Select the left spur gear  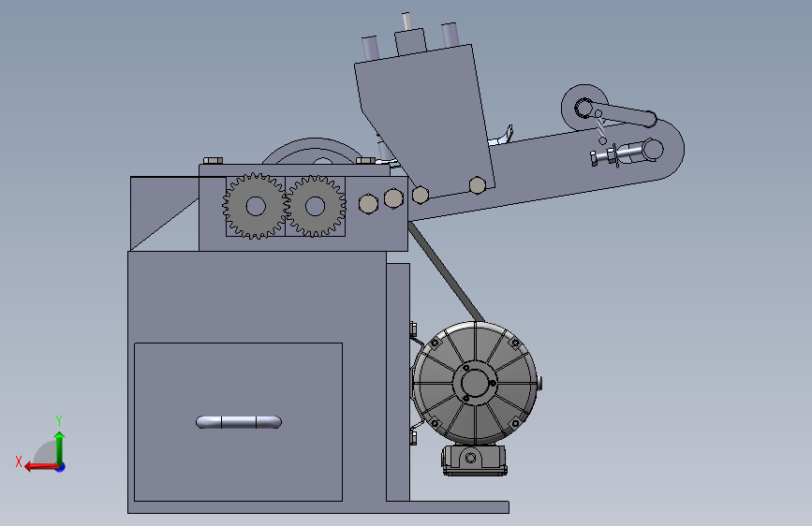click(255, 206)
